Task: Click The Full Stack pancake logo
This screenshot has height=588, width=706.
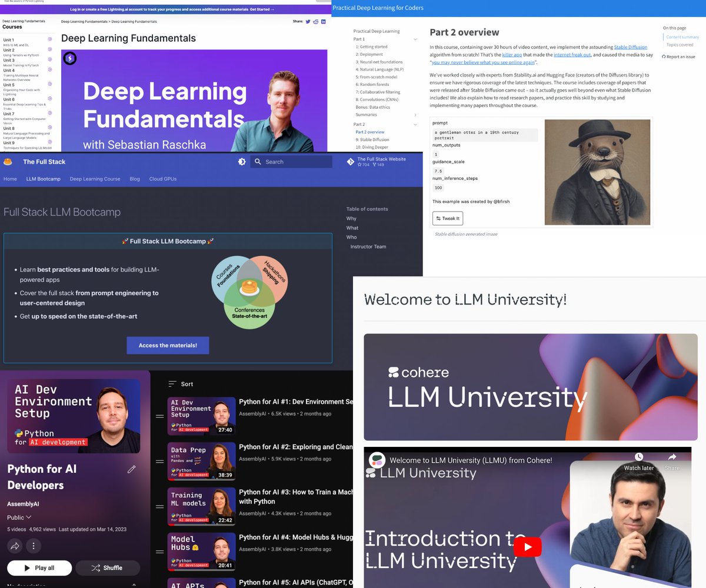Action: (x=8, y=162)
